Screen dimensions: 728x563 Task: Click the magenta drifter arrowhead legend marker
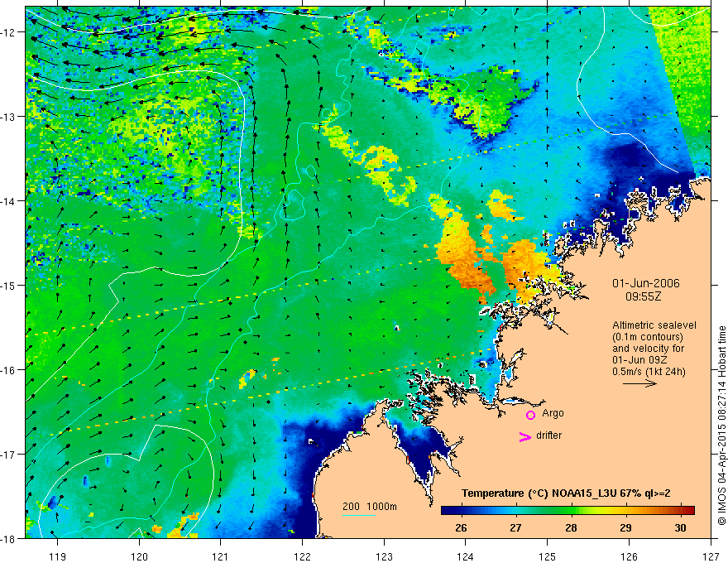click(525, 436)
